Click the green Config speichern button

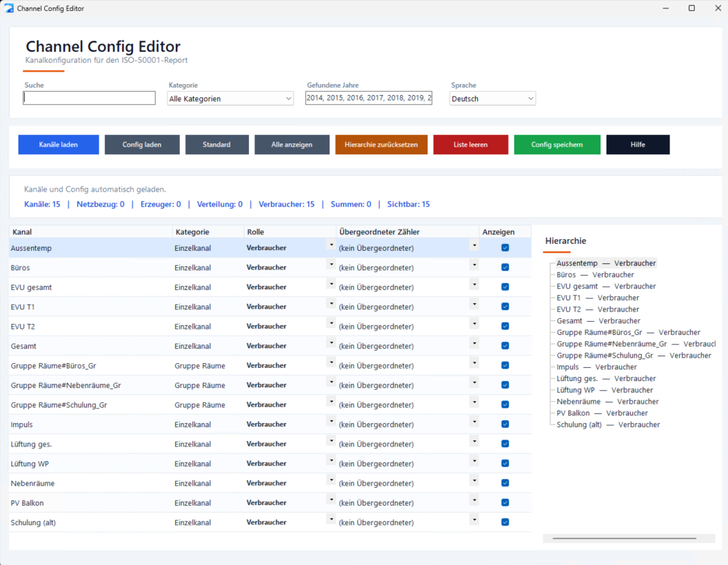point(557,145)
